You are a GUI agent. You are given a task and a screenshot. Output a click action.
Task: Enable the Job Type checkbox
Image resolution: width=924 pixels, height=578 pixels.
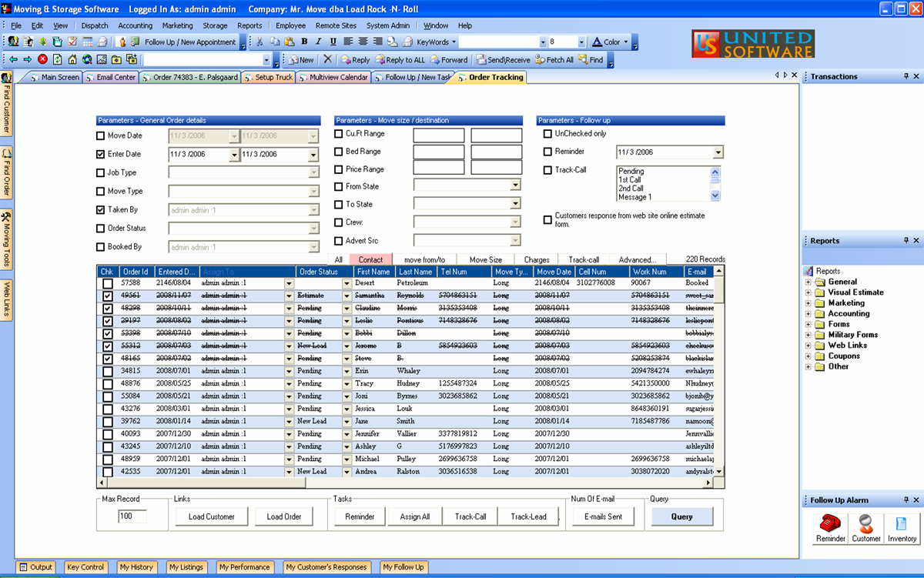[x=101, y=173]
